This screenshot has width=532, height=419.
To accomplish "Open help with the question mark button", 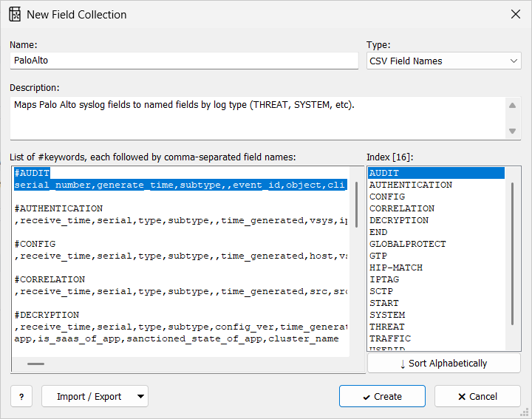I will (x=21, y=396).
